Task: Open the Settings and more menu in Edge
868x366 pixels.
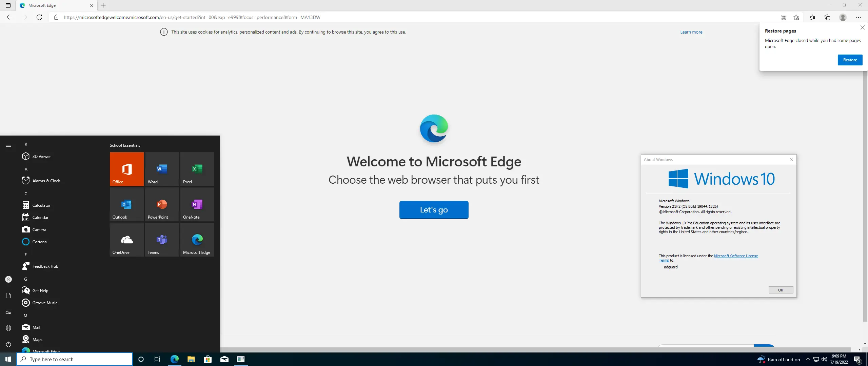Action: point(859,17)
